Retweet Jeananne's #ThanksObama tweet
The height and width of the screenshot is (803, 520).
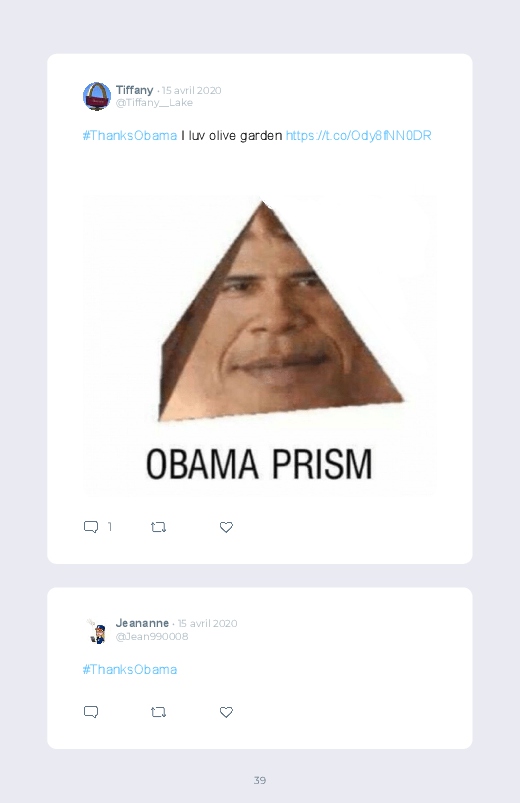pyautogui.click(x=158, y=712)
